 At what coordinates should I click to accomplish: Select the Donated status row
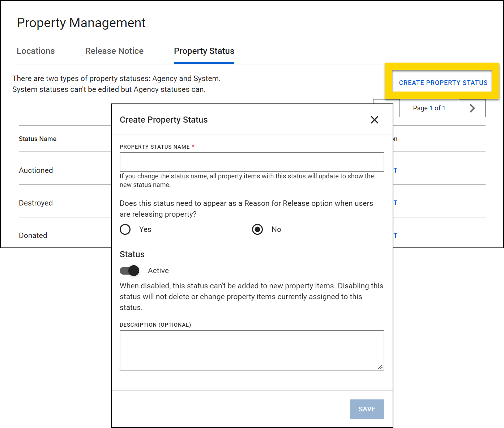(33, 236)
